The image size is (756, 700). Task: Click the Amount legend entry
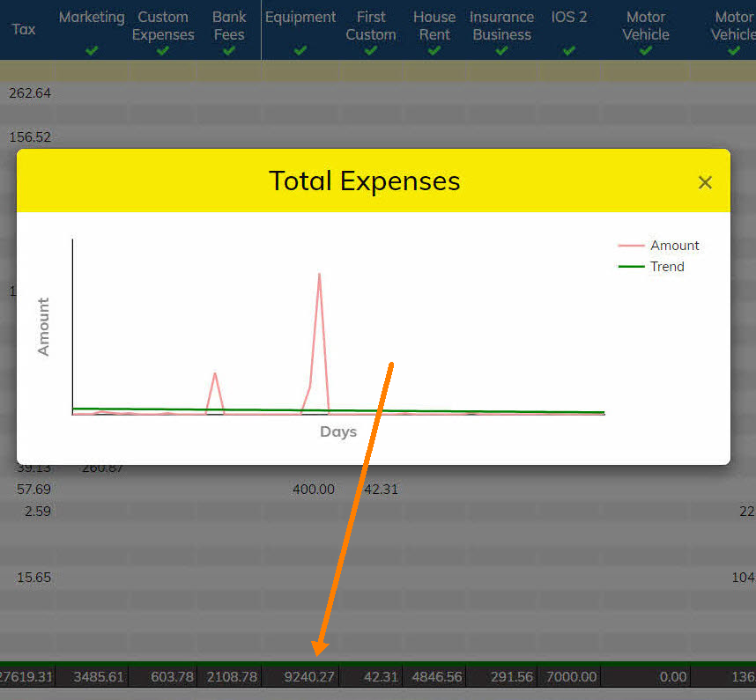673,246
